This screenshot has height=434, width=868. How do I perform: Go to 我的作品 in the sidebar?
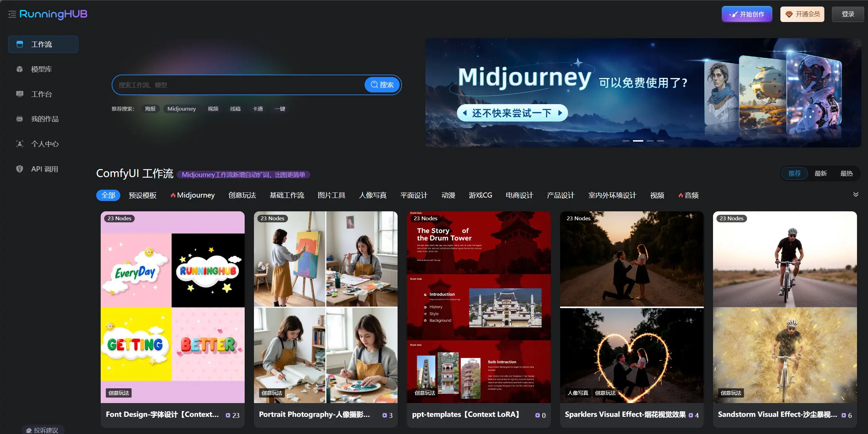(x=45, y=119)
